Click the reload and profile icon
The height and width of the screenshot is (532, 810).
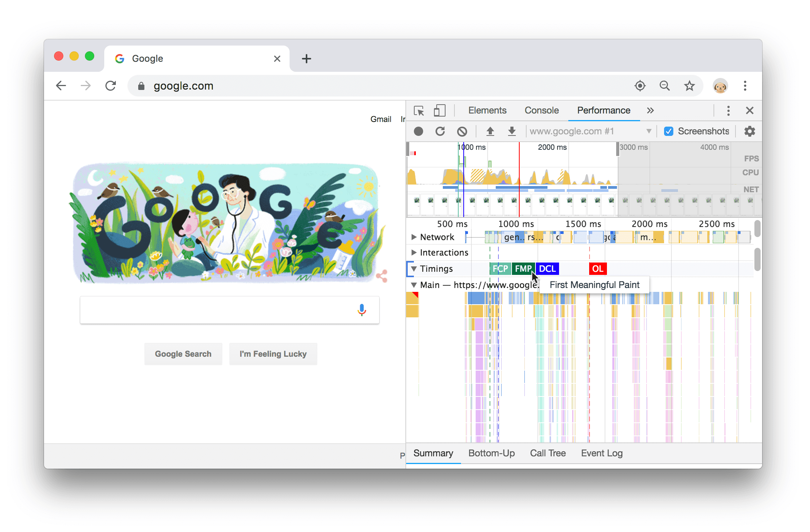tap(439, 130)
